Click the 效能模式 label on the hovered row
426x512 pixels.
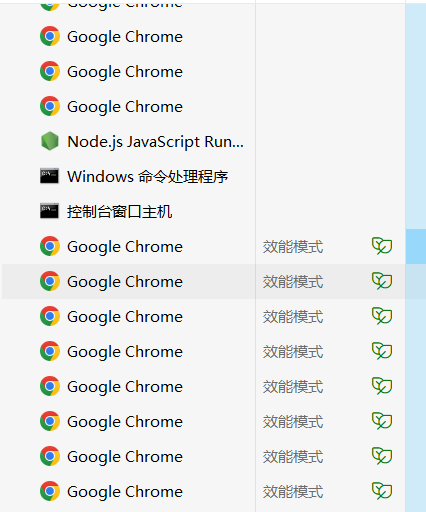[293, 282]
